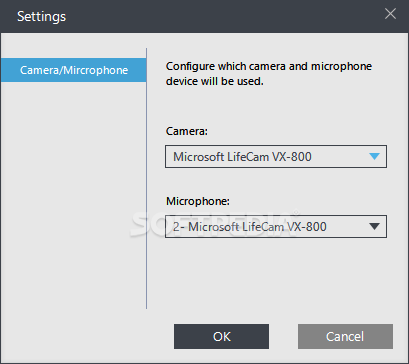The image size is (409, 364).
Task: Click the vertical divider beside the sidebar
Action: coord(146,178)
